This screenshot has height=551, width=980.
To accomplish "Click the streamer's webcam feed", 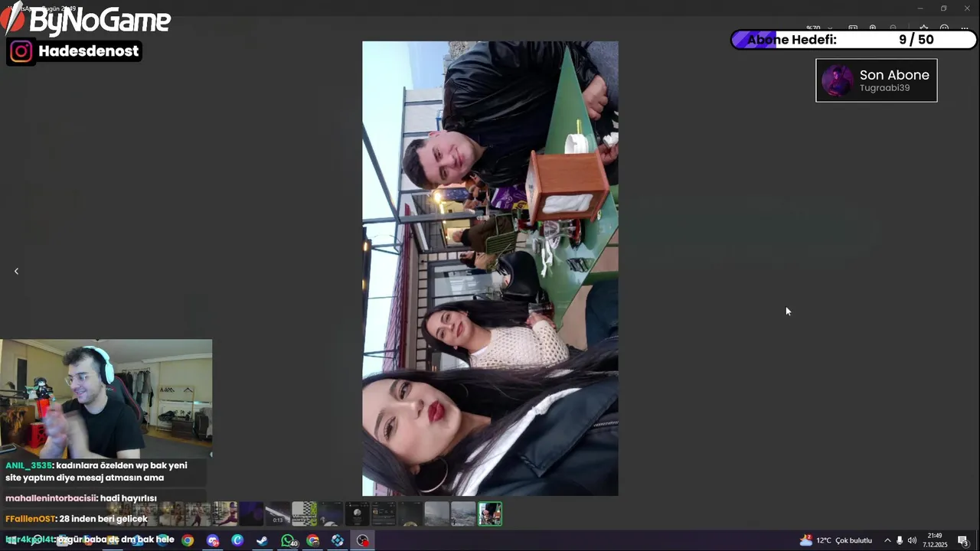I will (x=106, y=399).
